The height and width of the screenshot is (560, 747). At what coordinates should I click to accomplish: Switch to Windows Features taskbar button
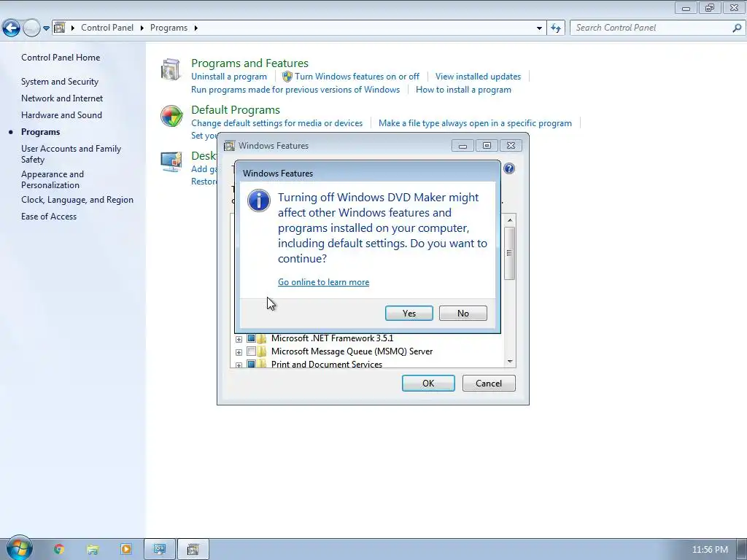coord(193,550)
